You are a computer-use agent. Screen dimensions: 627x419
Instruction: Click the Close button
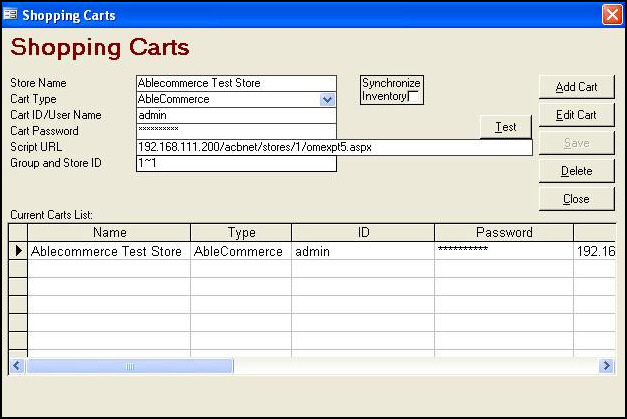tap(576, 199)
